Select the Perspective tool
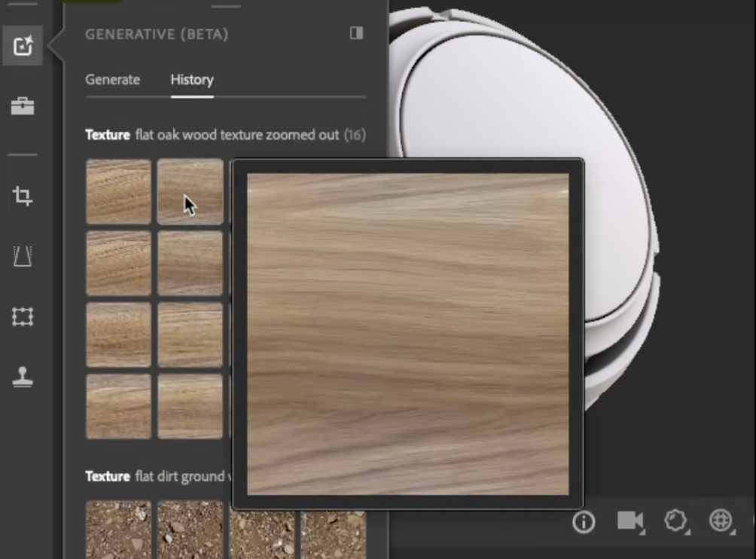This screenshot has height=559, width=756. point(23,257)
